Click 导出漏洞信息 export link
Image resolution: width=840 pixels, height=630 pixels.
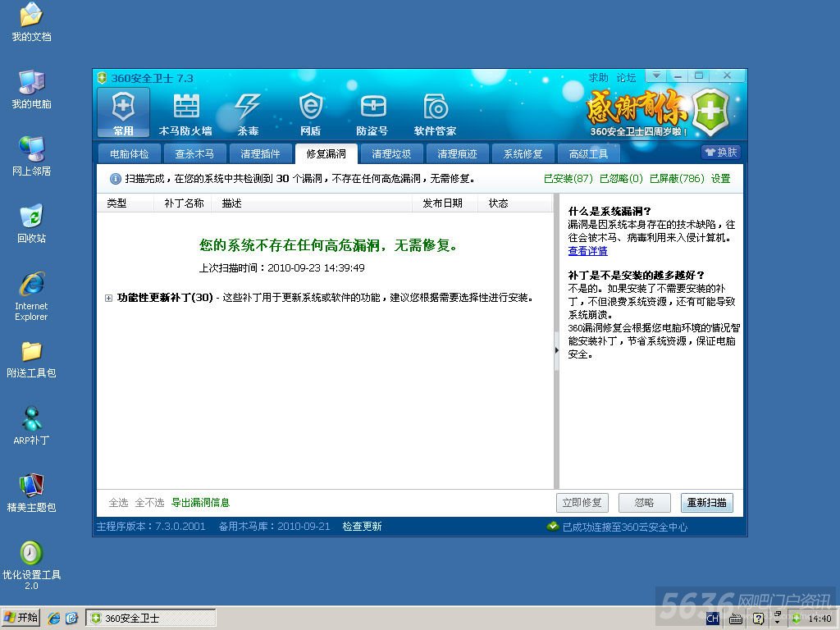[x=200, y=503]
